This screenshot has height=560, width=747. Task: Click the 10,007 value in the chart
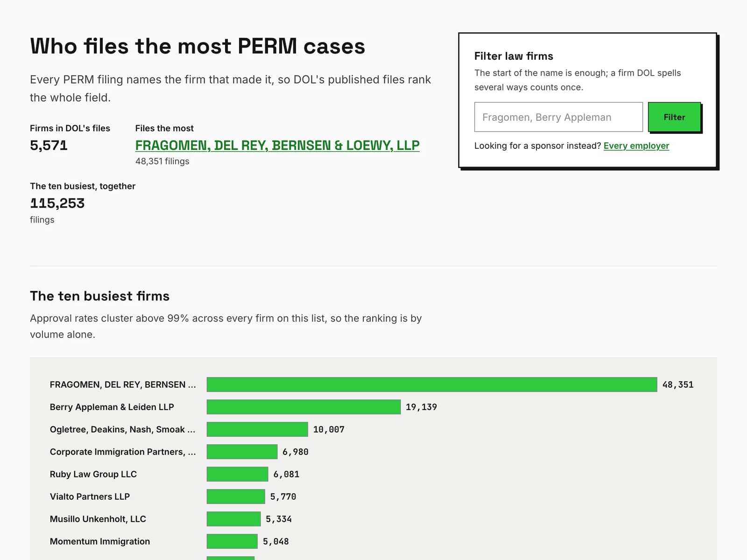coord(329,429)
